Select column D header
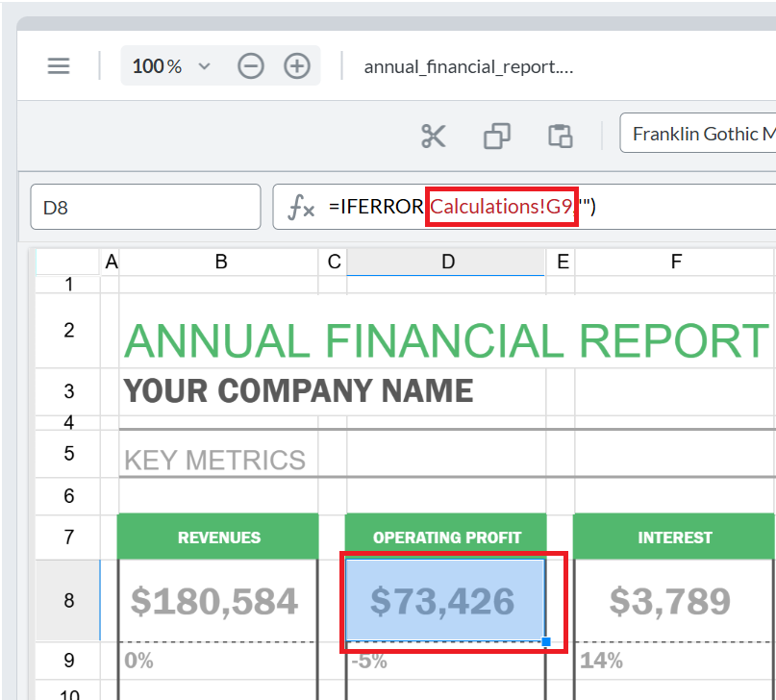The image size is (776, 700). 446,262
